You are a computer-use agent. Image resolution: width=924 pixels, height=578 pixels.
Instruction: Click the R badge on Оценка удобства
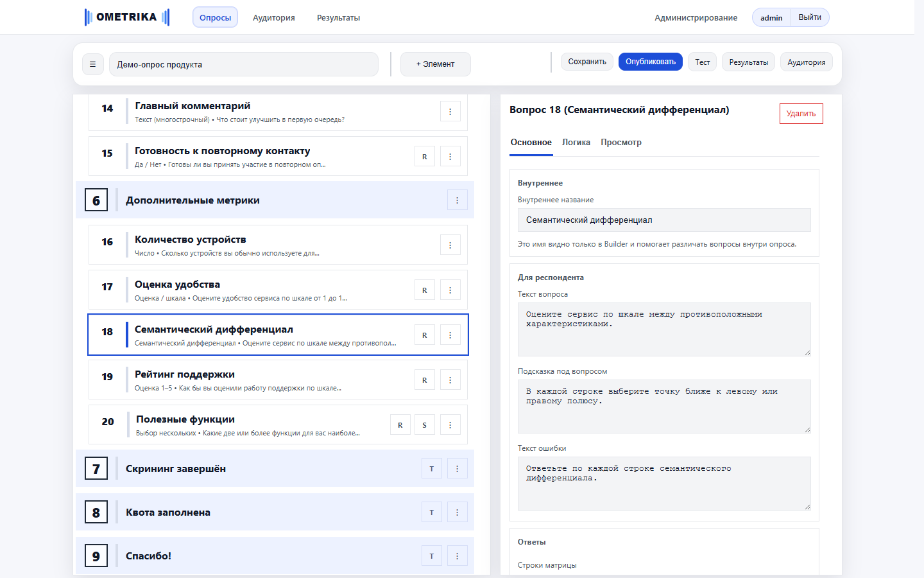[425, 290]
